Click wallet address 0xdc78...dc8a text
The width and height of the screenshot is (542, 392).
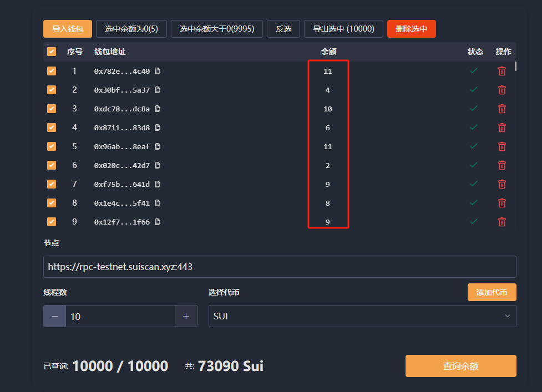(122, 109)
